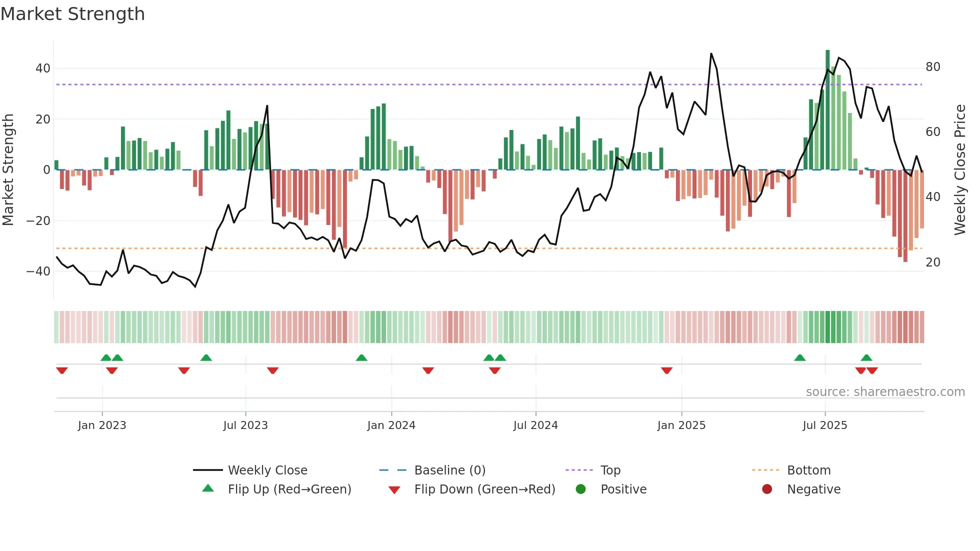The width and height of the screenshot is (980, 551).
Task: Click the Flip Down red triangle legend icon
Action: tap(394, 489)
